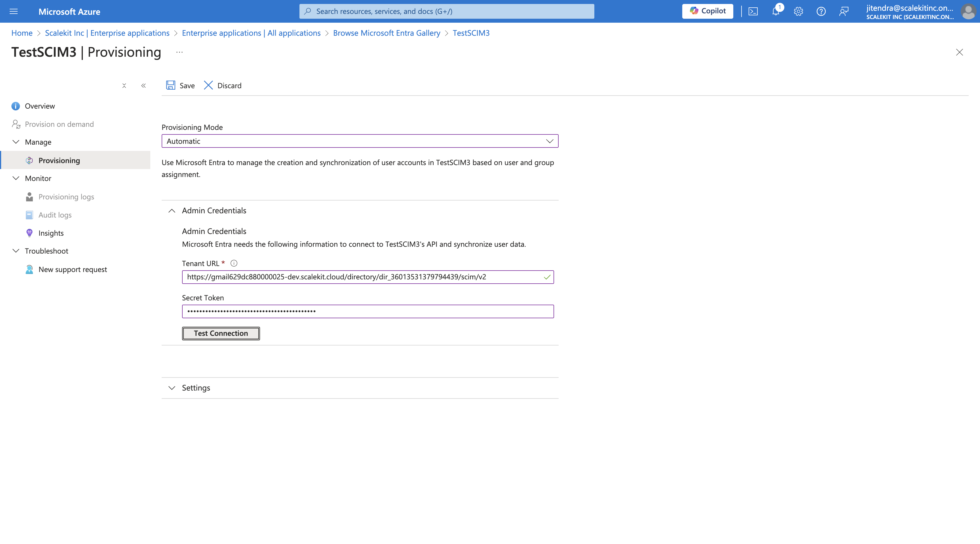Open the more options ellipsis beside title
The height and width of the screenshot is (544, 980).
point(179,52)
